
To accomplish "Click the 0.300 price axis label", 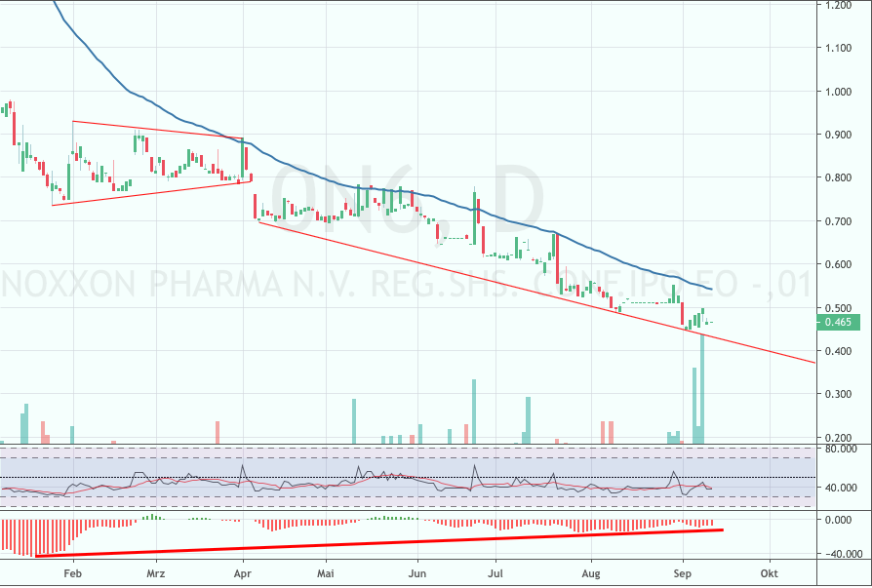I will click(839, 394).
